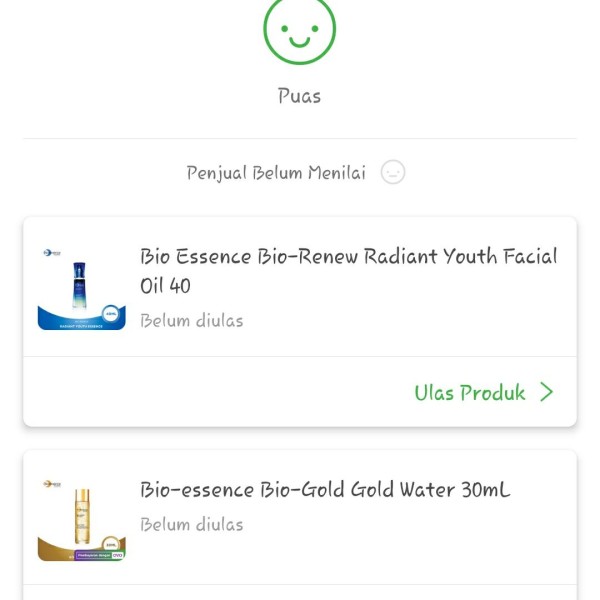600x600 pixels.
Task: Open the Bio-Gold Gold Water thumbnail
Action: 82,520
